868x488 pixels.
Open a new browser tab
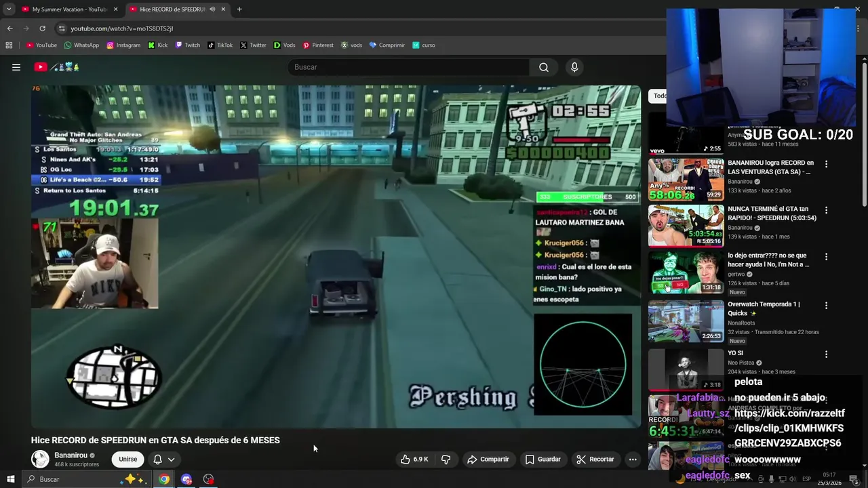tap(239, 9)
